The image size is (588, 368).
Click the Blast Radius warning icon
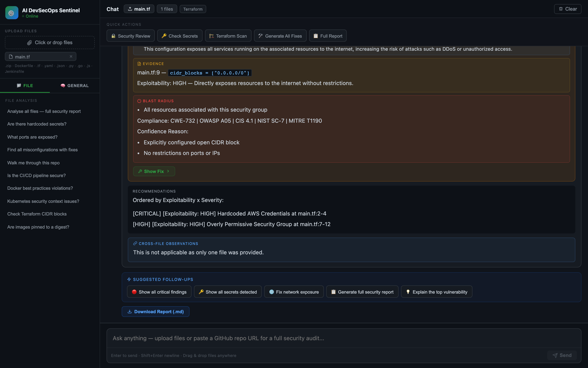tap(139, 101)
